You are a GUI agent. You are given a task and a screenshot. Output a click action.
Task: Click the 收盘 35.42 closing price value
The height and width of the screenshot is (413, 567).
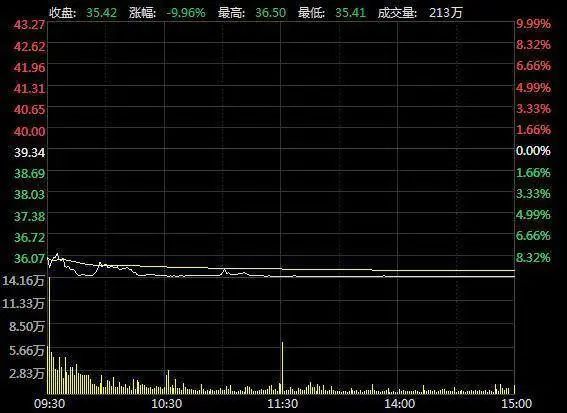[x=102, y=13]
